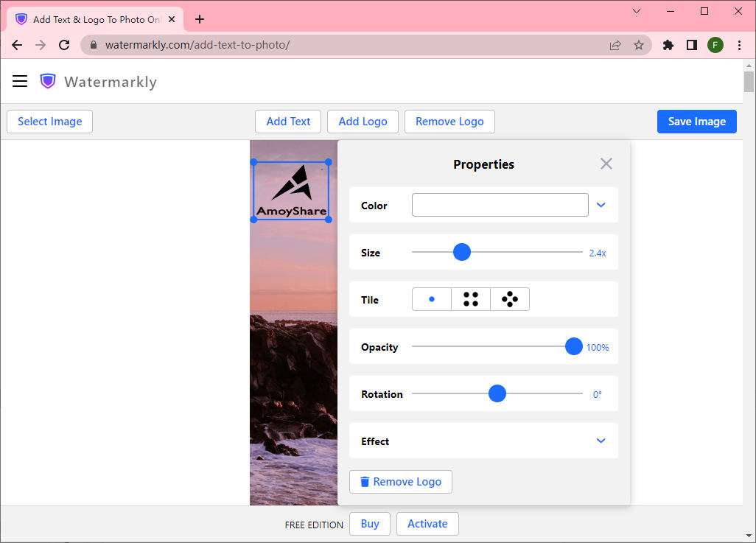Open a new browser tab
This screenshot has width=756, height=543.
[200, 20]
